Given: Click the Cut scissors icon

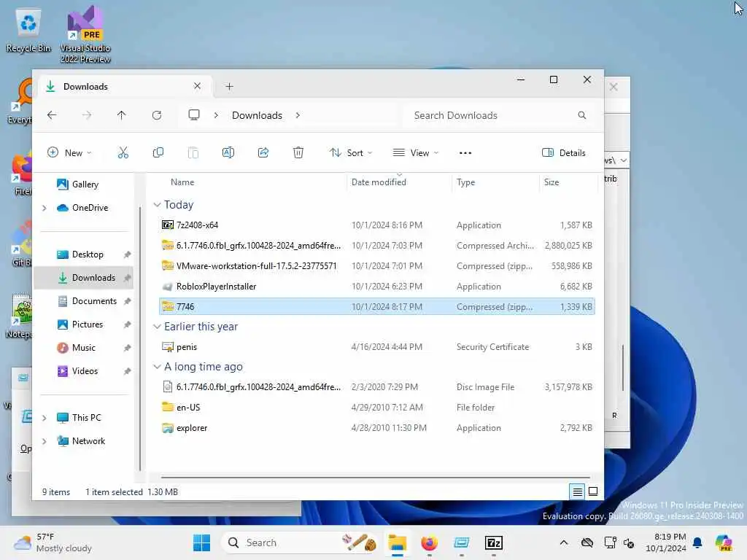Looking at the screenshot, I should tap(123, 153).
